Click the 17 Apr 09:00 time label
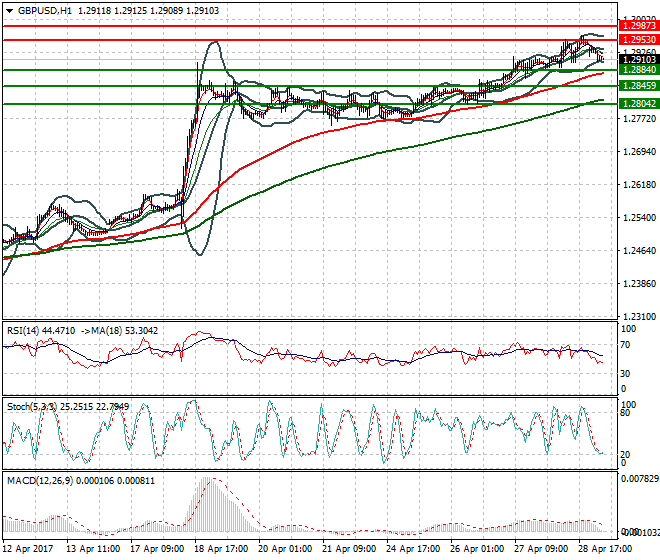The width and height of the screenshot is (660, 560). [157, 549]
